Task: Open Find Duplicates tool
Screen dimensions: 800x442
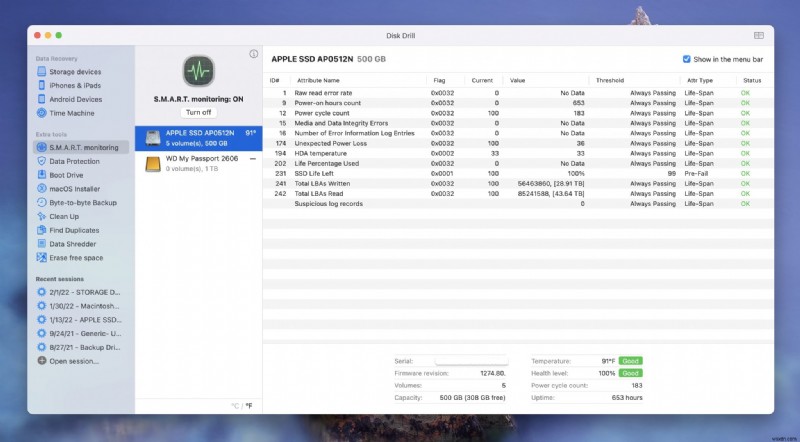Action: click(74, 230)
